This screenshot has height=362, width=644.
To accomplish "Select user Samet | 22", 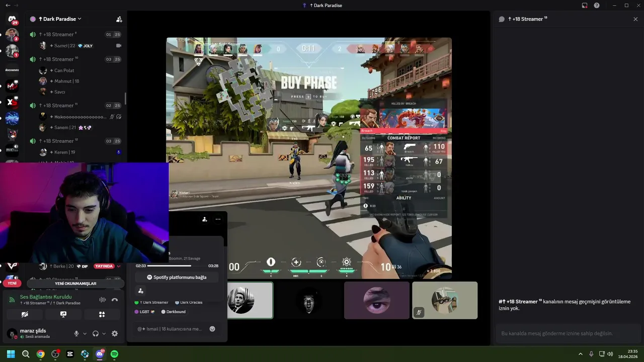I will [80, 46].
